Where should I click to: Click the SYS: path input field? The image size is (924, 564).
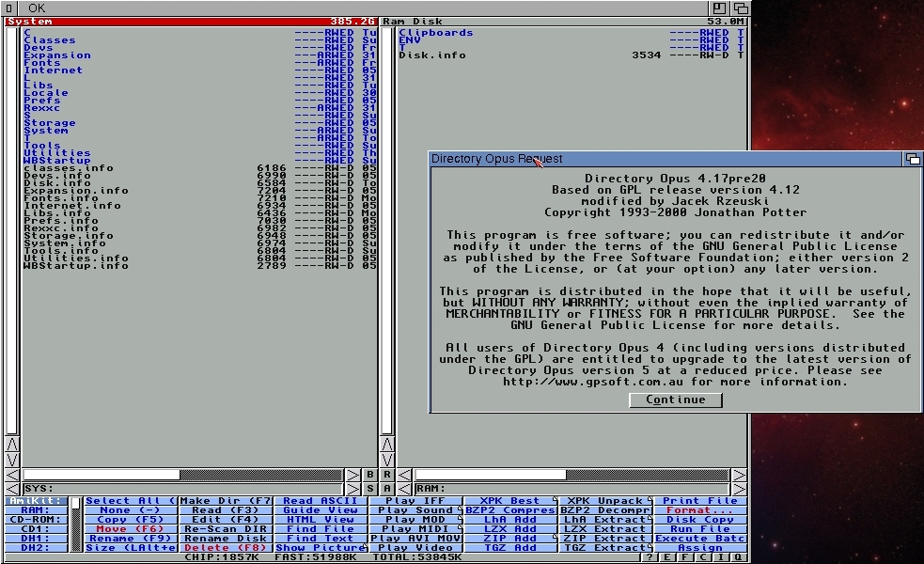click(x=182, y=489)
